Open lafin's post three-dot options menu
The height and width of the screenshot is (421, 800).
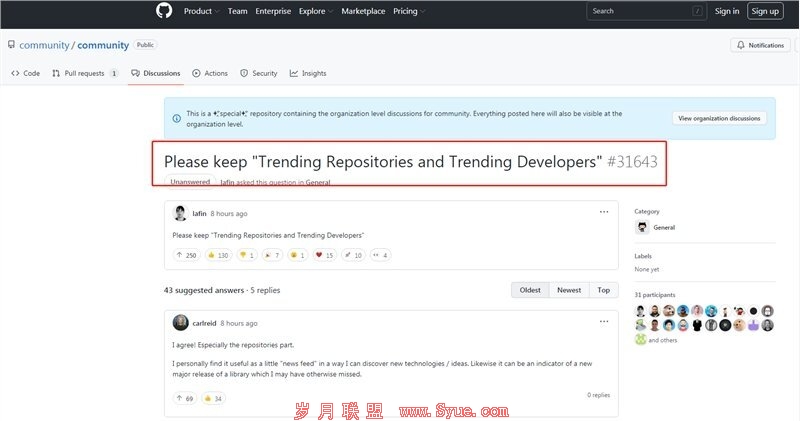click(604, 212)
